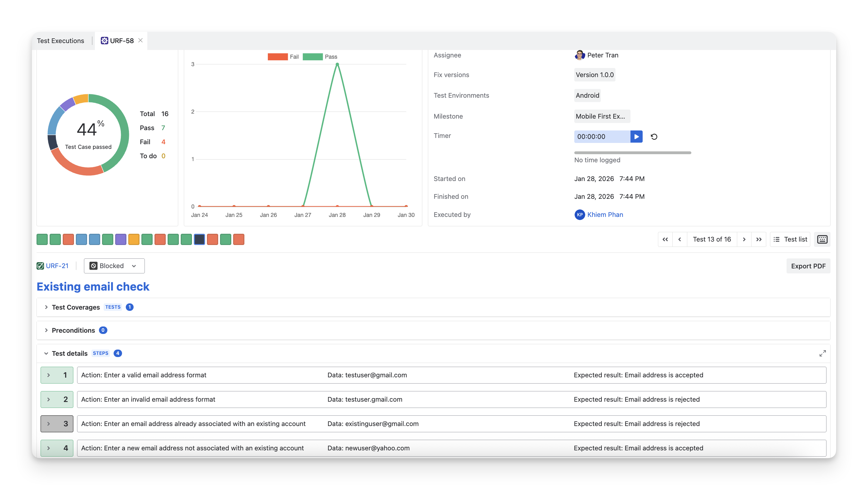Start the timer with play button
This screenshot has height=490, width=868.
coord(636,136)
